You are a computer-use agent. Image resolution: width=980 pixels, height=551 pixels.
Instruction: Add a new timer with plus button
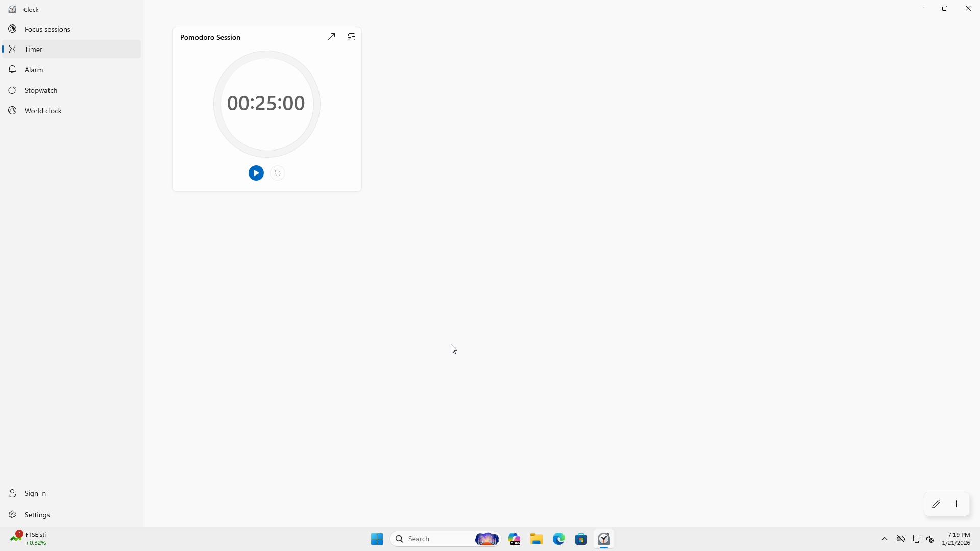(957, 504)
